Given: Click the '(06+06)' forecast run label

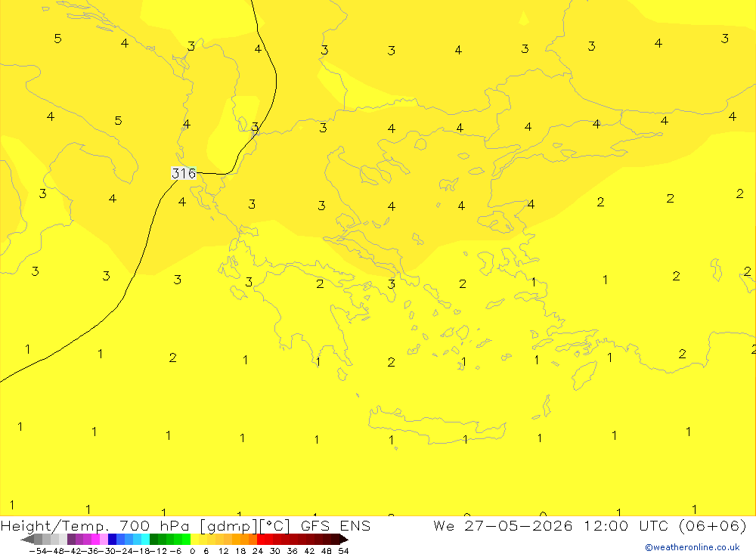Looking at the screenshot, I should [713, 525].
